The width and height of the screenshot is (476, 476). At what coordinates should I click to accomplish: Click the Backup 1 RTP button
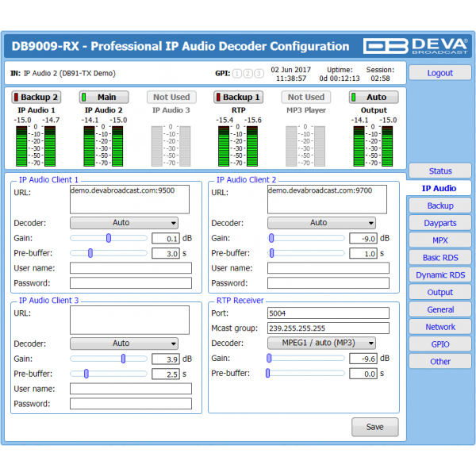click(238, 97)
